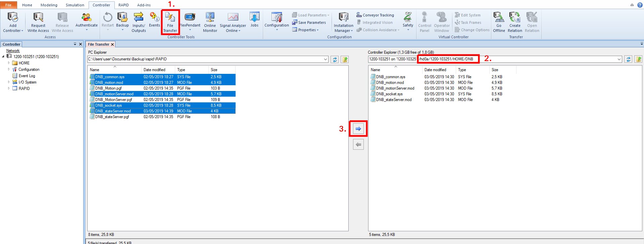Image resolution: width=644 pixels, height=244 pixels.
Task: Sort Controller Explorer by Type column
Action: [473, 70]
